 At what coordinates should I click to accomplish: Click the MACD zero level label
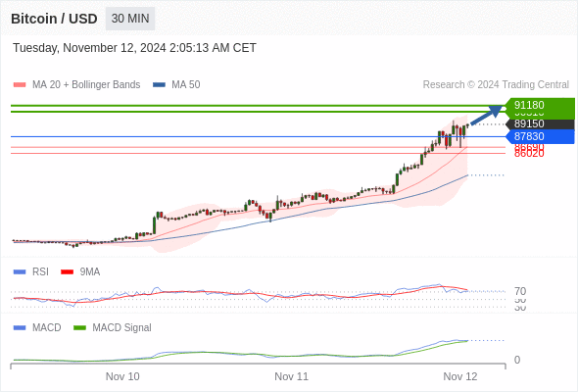coord(517,360)
